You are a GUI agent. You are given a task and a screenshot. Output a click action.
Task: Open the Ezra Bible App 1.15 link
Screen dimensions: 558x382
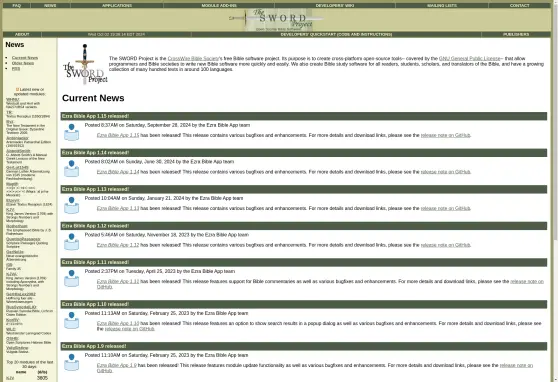(118, 135)
